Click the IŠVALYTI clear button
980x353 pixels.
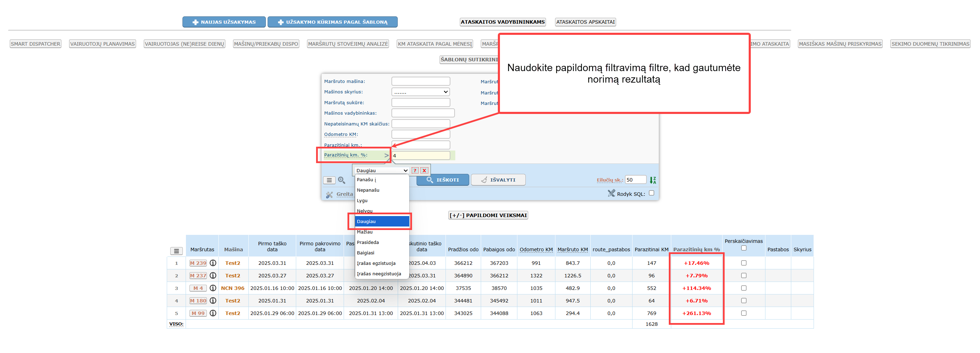(498, 180)
